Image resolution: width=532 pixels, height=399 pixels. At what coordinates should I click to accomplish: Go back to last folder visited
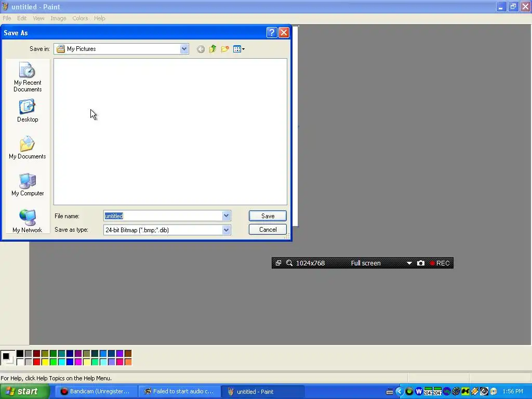pyautogui.click(x=201, y=49)
